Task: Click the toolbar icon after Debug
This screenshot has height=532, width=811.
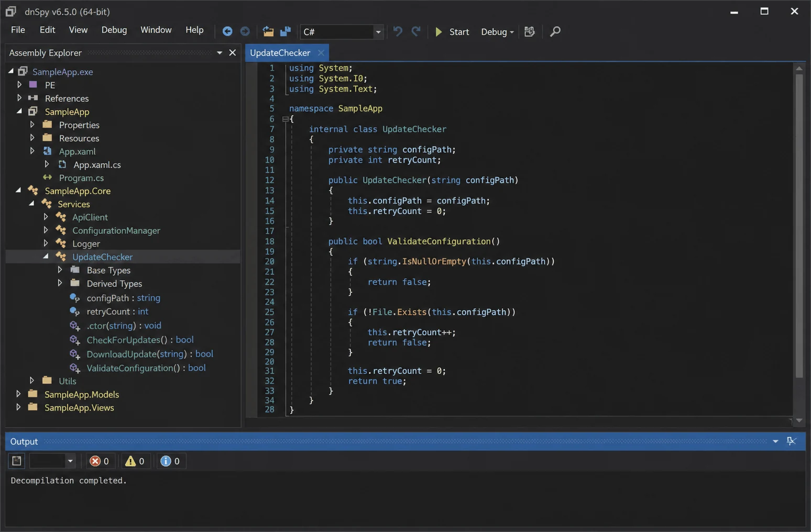Action: (x=530, y=32)
